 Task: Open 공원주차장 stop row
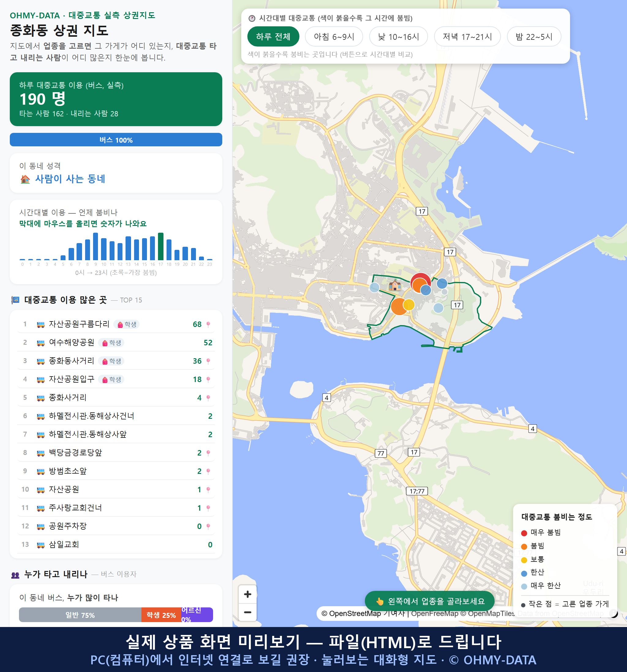(116, 526)
